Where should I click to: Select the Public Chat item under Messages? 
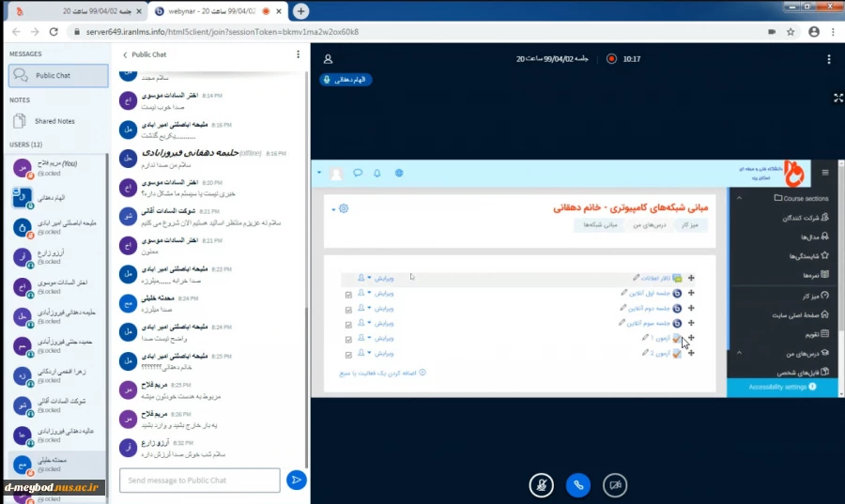coord(58,76)
